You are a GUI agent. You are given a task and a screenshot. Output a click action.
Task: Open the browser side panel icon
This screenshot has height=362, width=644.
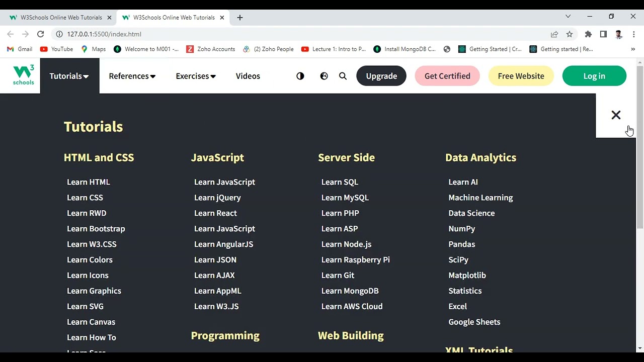click(x=603, y=34)
